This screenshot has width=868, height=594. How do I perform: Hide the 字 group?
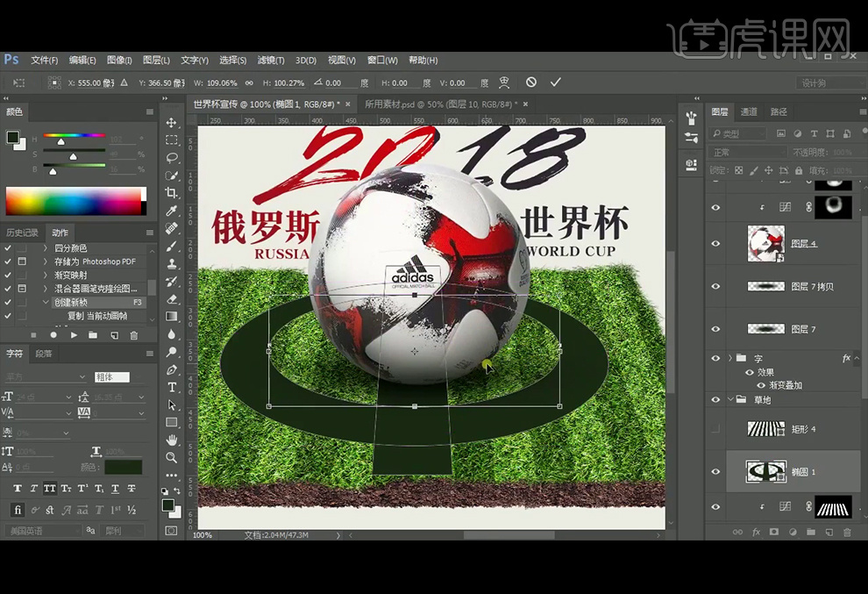(715, 359)
